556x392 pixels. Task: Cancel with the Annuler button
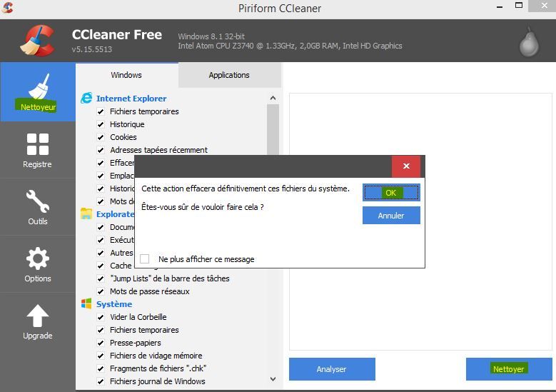391,216
